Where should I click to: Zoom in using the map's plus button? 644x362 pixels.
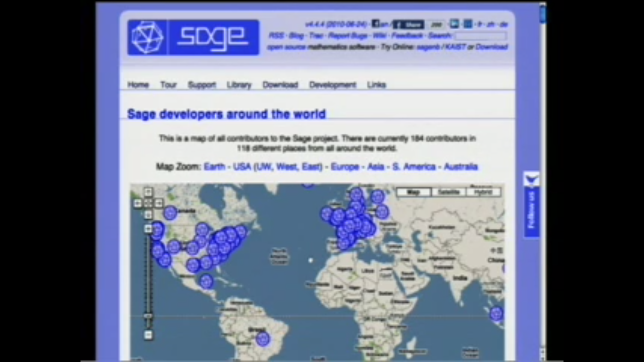(148, 228)
